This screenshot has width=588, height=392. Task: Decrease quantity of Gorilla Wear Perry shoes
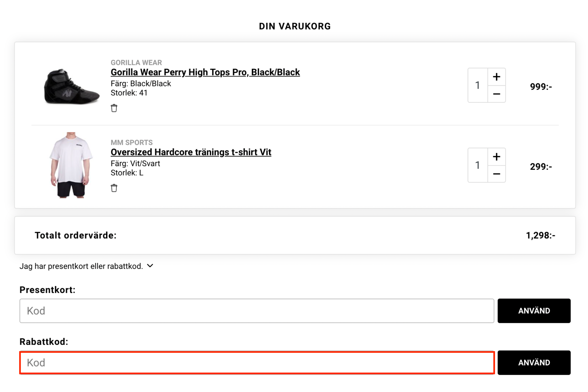[497, 94]
